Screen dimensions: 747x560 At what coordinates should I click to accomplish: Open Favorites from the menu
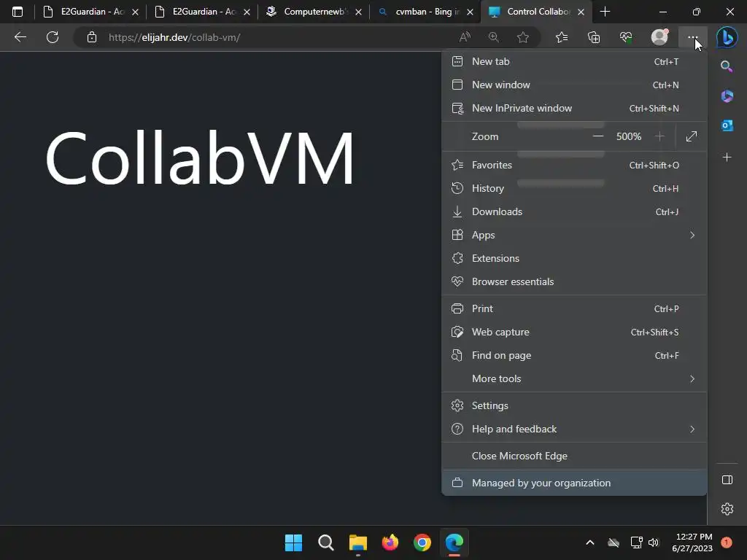(x=573, y=166)
